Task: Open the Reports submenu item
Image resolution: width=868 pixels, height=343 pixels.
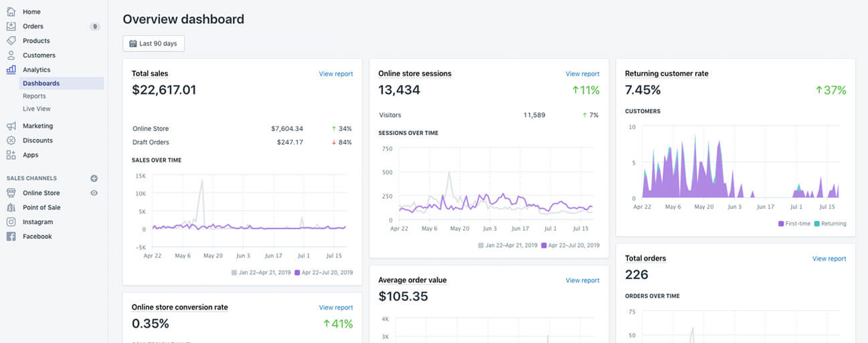Action: pos(34,96)
